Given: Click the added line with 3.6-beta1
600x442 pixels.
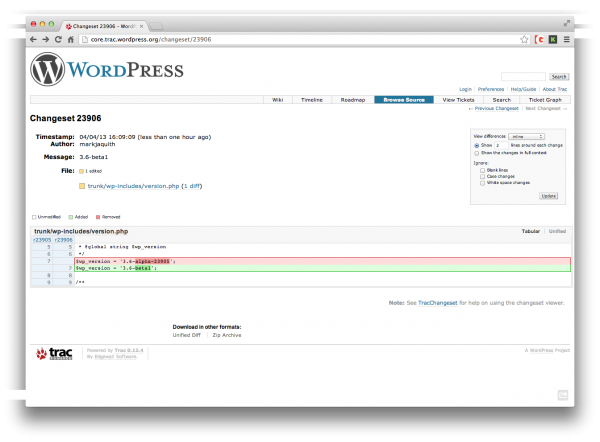Looking at the screenshot, I should click(322, 268).
